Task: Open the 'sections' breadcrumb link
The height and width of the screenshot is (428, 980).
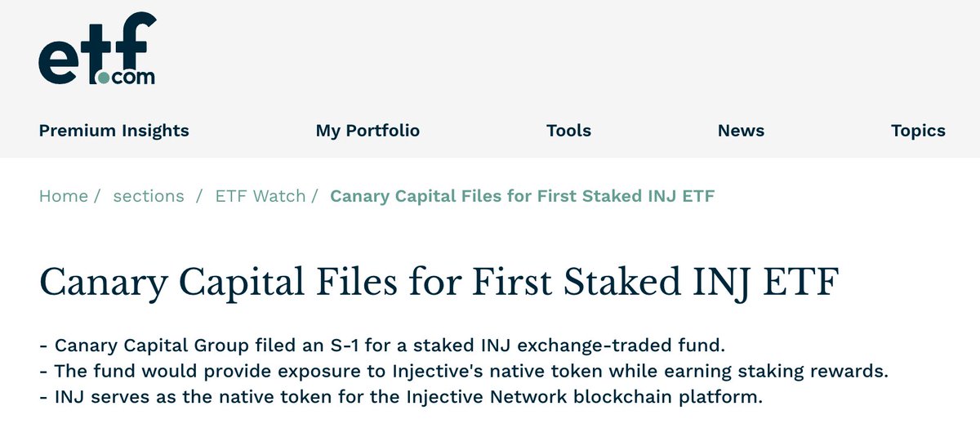Action: coord(149,196)
